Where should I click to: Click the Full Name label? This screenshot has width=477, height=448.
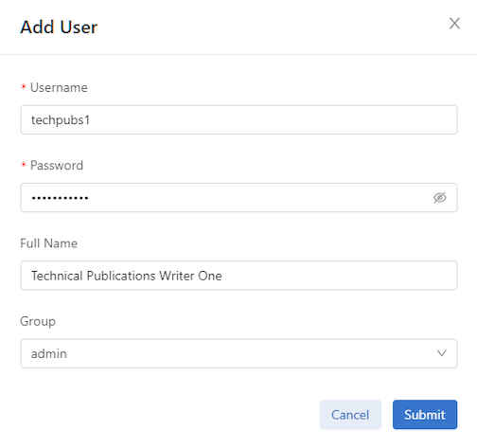click(x=48, y=243)
